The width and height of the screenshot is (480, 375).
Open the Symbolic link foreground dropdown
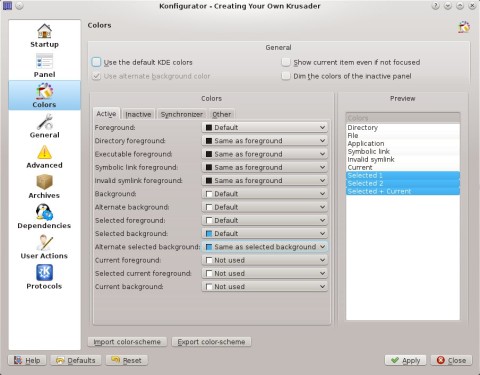pos(265,167)
